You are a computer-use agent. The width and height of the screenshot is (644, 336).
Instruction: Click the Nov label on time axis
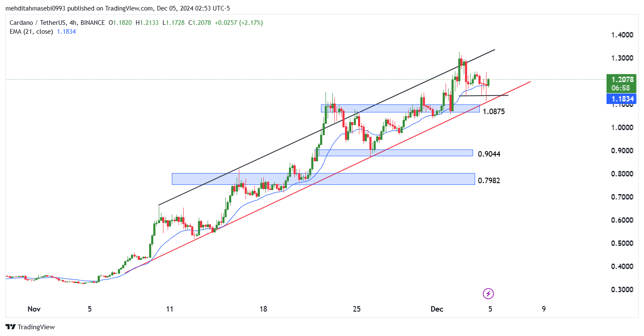34,309
